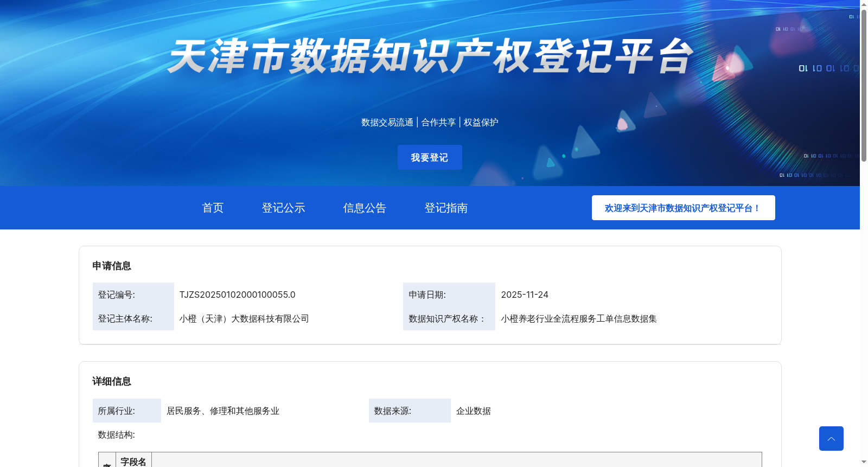Click back-to-top arrow button
Screen dimensions: 868x467
(x=831, y=438)
